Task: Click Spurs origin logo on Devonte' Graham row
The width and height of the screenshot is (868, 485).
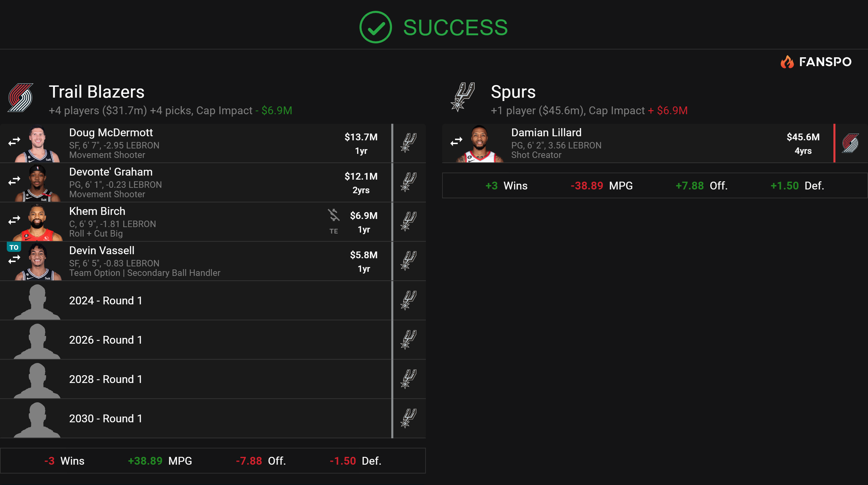Action: point(409,182)
